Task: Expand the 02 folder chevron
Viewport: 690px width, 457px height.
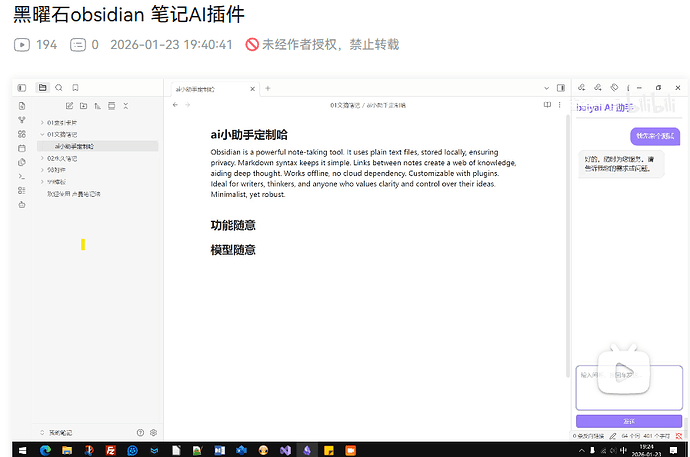Action: pyautogui.click(x=42, y=158)
